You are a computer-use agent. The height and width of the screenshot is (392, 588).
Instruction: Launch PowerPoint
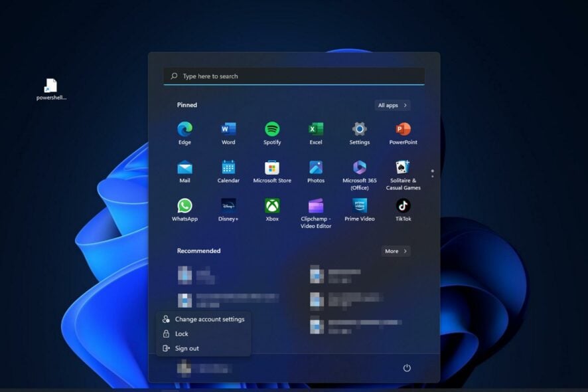tap(403, 134)
